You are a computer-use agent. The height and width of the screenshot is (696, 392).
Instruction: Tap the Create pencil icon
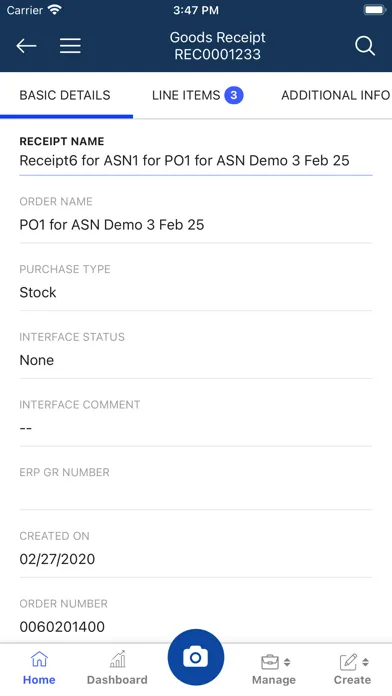[348, 662]
